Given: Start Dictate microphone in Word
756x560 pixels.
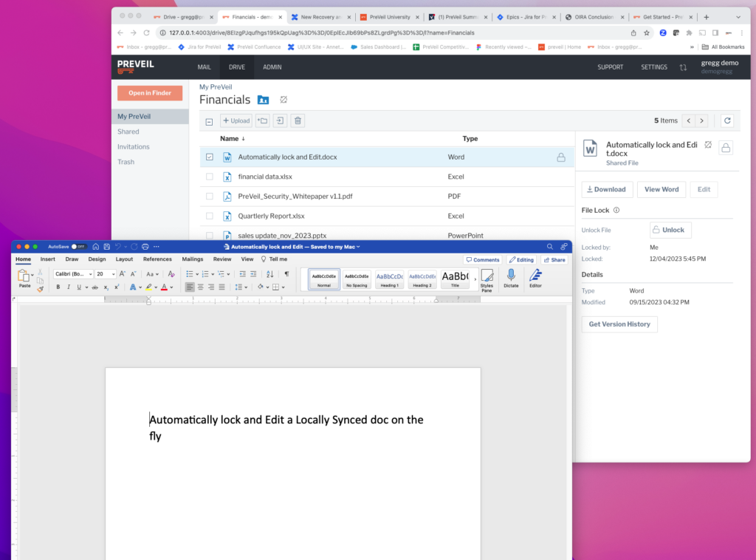Looking at the screenshot, I should coord(511,279).
